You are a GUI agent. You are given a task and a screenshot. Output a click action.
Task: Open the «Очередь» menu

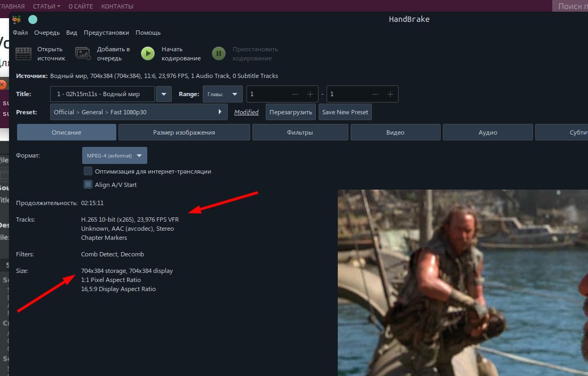click(47, 33)
